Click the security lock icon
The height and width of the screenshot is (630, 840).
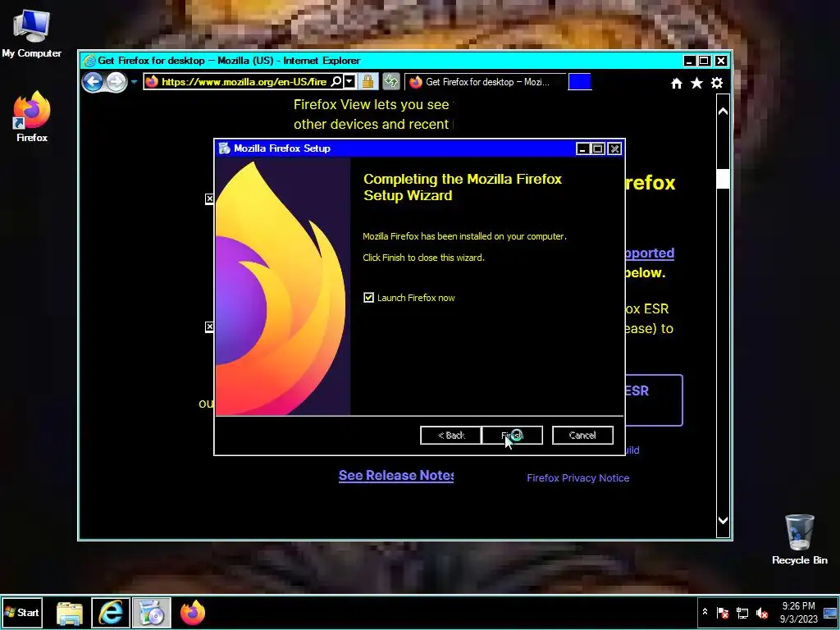pyautogui.click(x=368, y=82)
